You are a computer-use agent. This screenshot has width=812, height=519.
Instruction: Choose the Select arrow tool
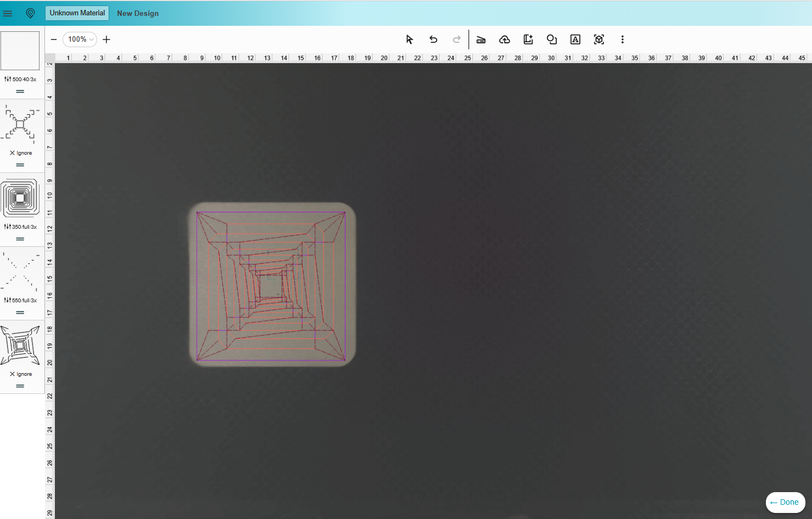(x=409, y=40)
